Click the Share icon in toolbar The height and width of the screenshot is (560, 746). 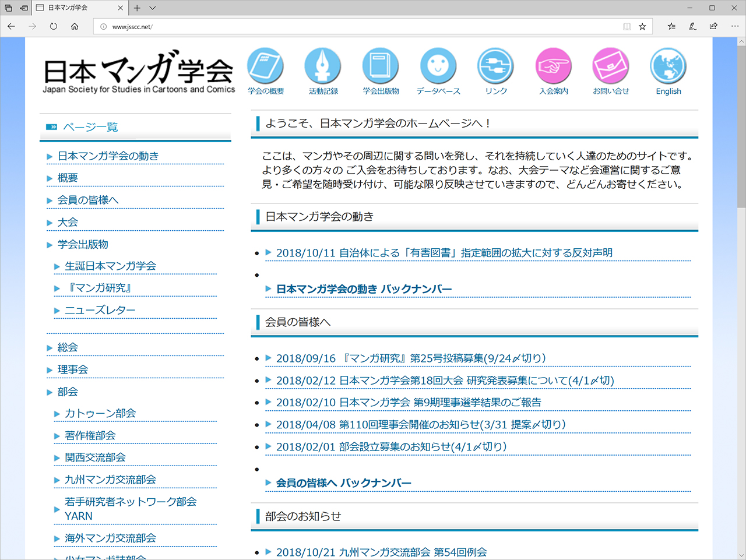tap(713, 26)
